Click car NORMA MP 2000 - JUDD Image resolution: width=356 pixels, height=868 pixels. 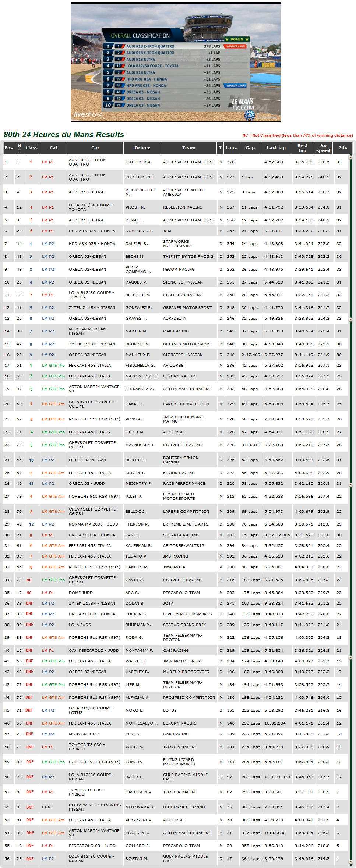pos(94,524)
